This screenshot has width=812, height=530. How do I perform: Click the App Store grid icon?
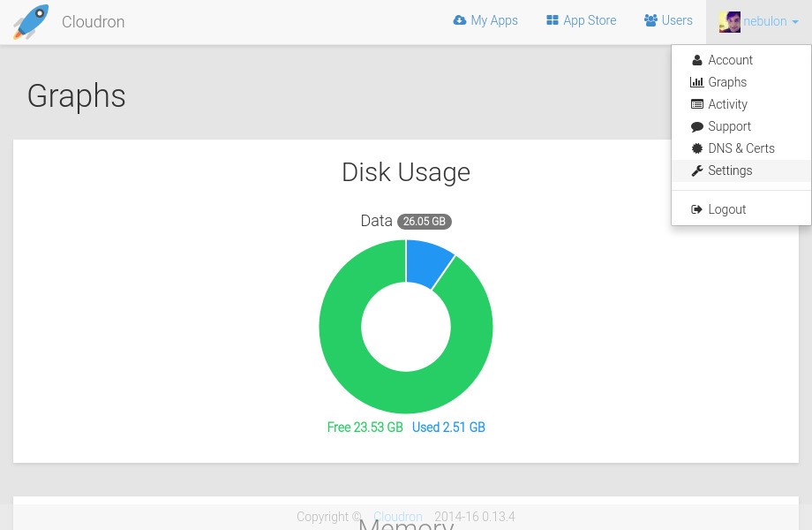[x=553, y=20]
